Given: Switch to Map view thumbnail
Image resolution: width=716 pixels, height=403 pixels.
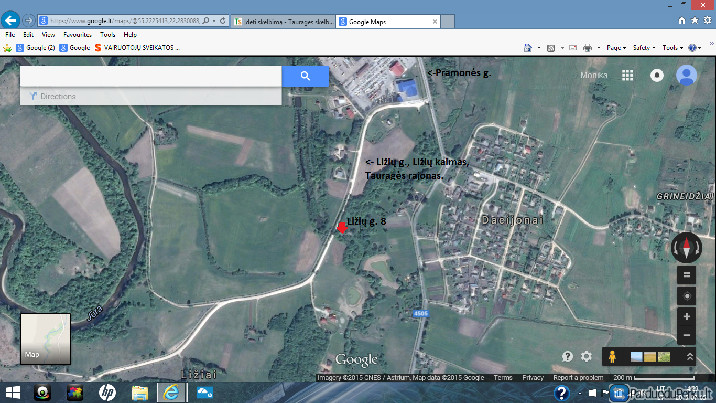Looking at the screenshot, I should (x=45, y=339).
